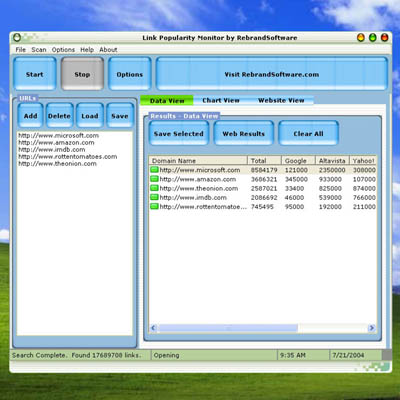
Task: Switch to the Chart View tab
Action: tap(221, 100)
